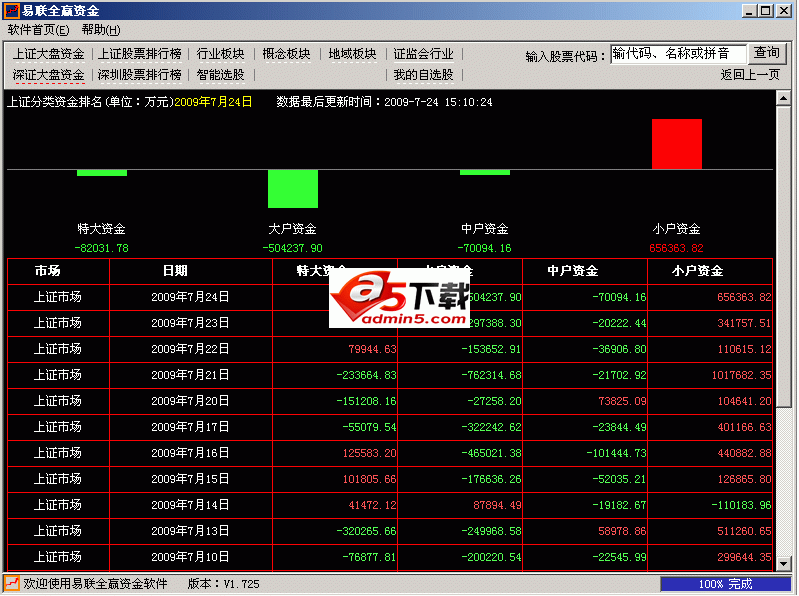Click the value -233664.83
799x596 pixels.
coord(366,375)
